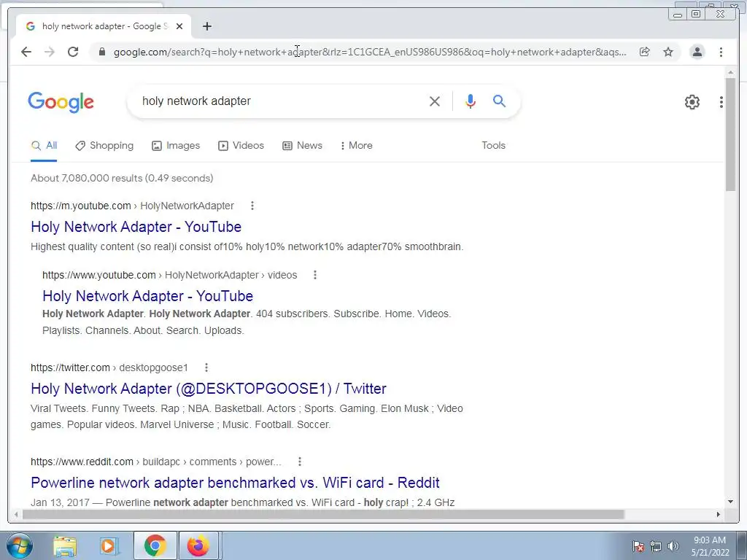Image resolution: width=747 pixels, height=560 pixels.
Task: Click the browser forward arrow
Action: pos(50,52)
